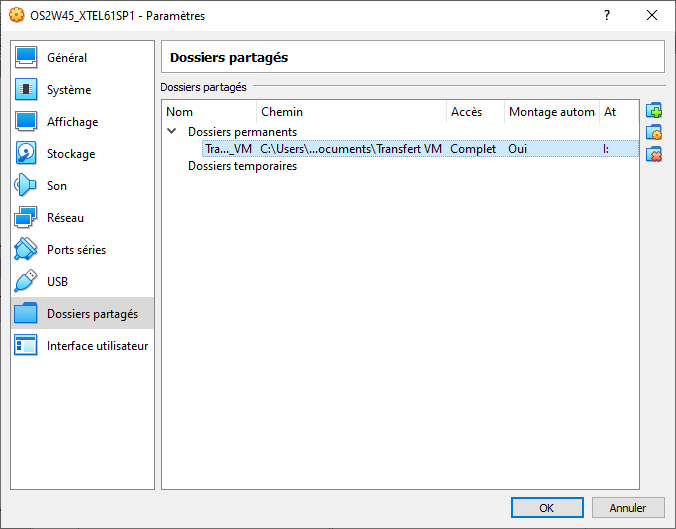Open the Général settings section
Image resolution: width=676 pixels, height=529 pixels.
[67, 58]
